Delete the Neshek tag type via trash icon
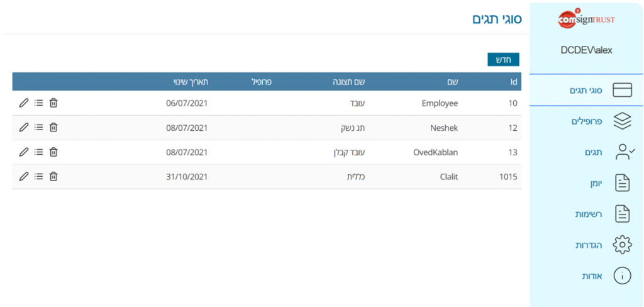 click(x=53, y=128)
